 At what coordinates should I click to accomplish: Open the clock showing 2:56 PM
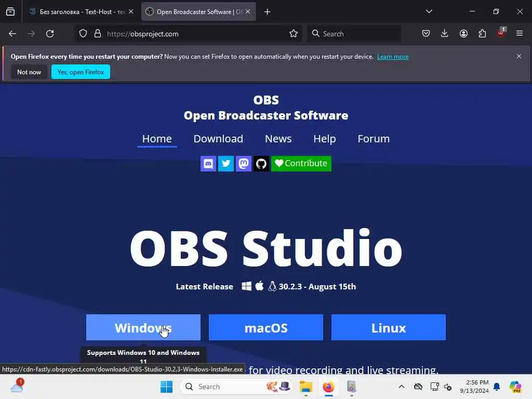pyautogui.click(x=474, y=387)
